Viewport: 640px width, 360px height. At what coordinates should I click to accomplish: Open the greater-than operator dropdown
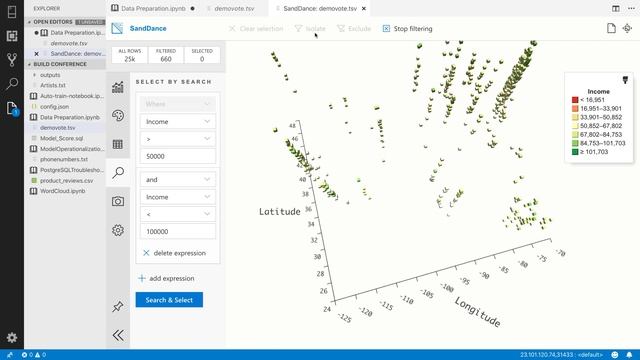(178, 139)
